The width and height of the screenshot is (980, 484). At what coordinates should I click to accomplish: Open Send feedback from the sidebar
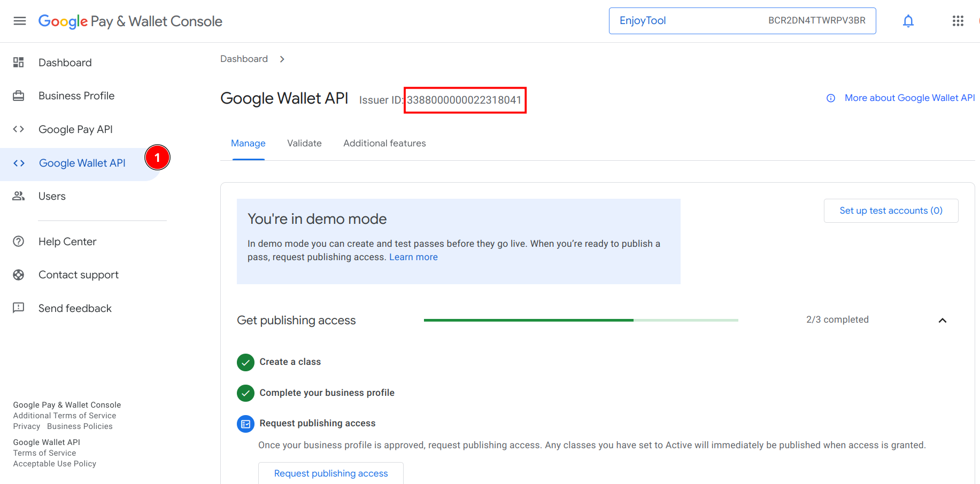(75, 308)
